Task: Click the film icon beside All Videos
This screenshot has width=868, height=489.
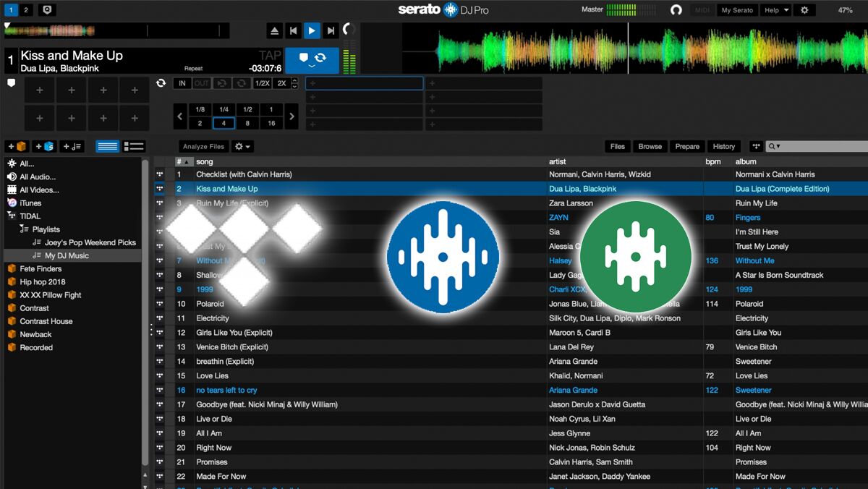Action: (12, 190)
